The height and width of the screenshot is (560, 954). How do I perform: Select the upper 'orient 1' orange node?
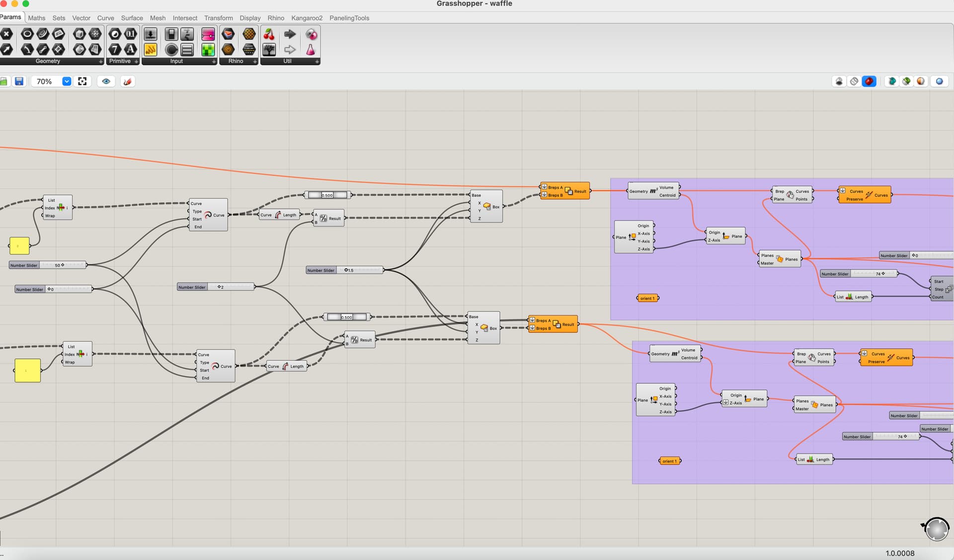click(x=648, y=298)
